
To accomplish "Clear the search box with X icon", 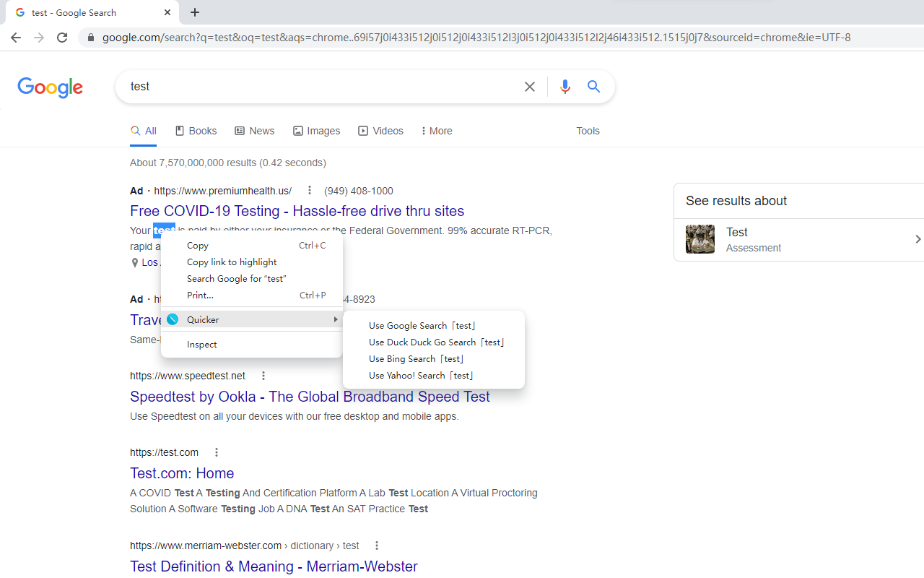I will (530, 87).
